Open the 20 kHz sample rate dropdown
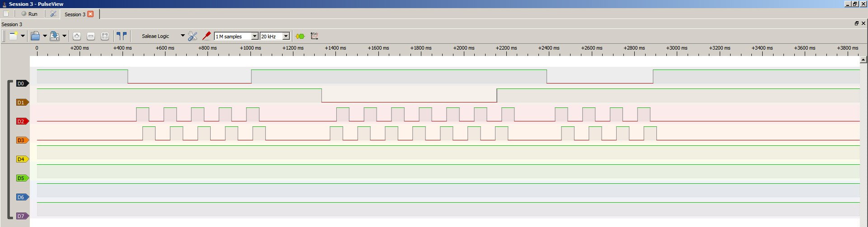868x227 pixels. pyautogui.click(x=286, y=36)
